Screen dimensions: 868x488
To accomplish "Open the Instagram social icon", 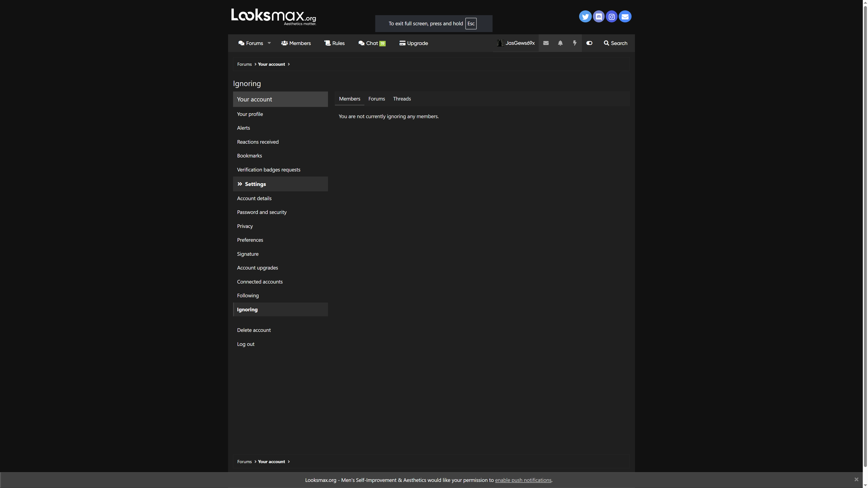I will coord(612,16).
